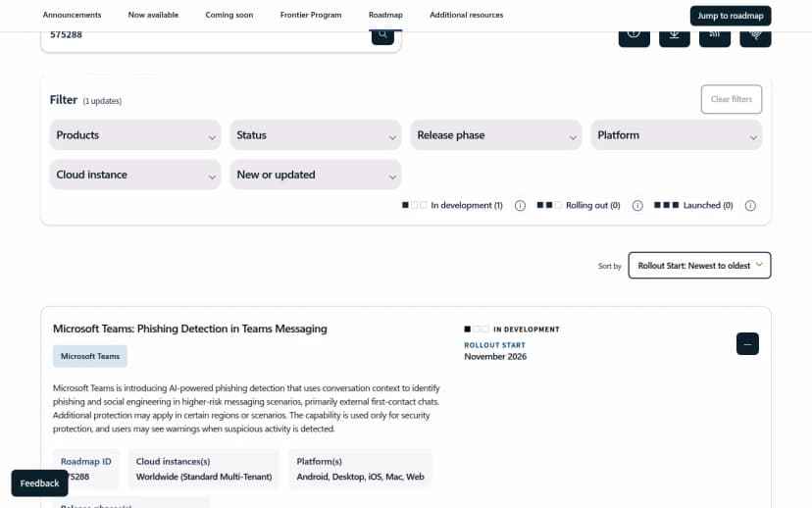The image size is (812, 508).
Task: Click the rightmost dark icon button beside RSS
Action: (x=755, y=38)
